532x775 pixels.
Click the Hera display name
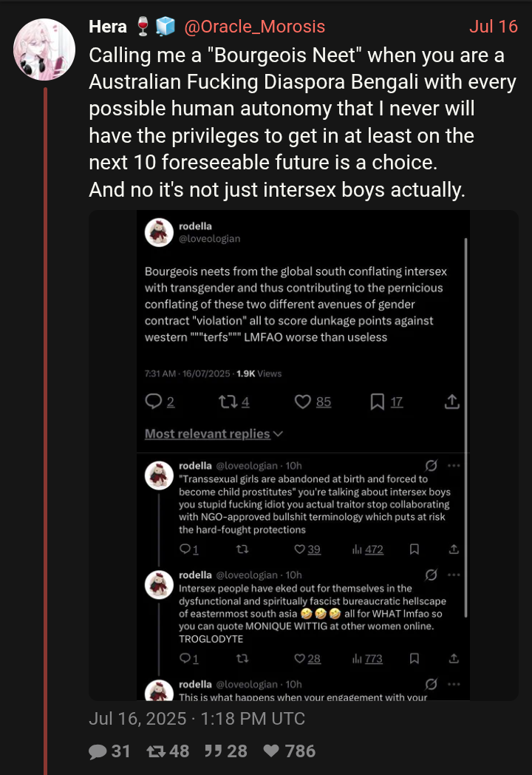pos(108,27)
